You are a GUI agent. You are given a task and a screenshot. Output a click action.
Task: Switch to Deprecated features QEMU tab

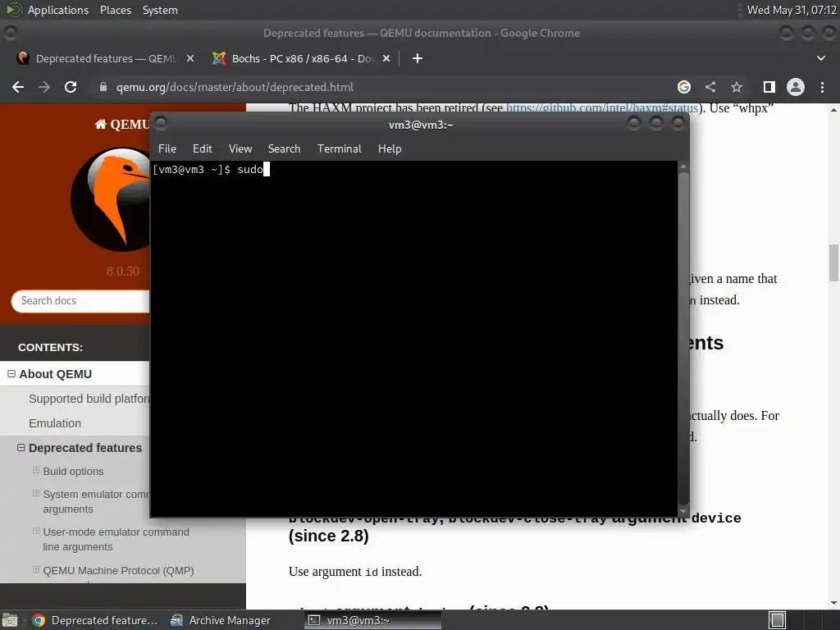coord(104,58)
